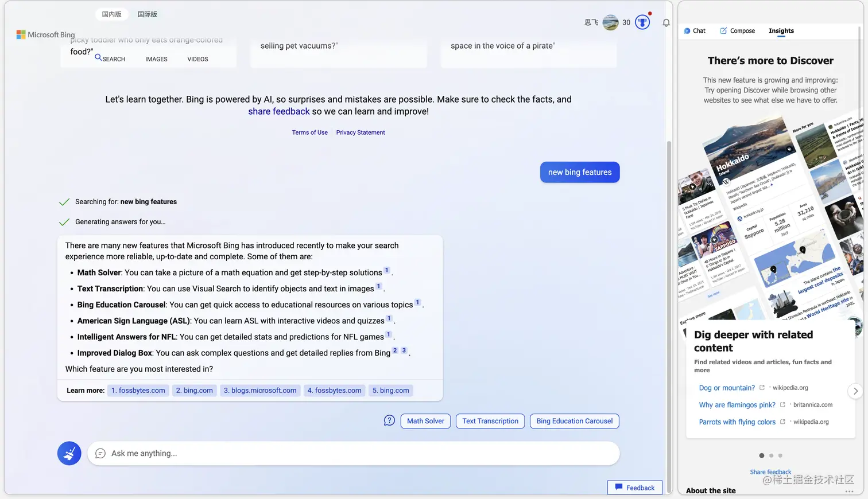Viewport: 868px width, 499px height.
Task: Switch to the Compose tab in sidebar
Action: pos(738,31)
